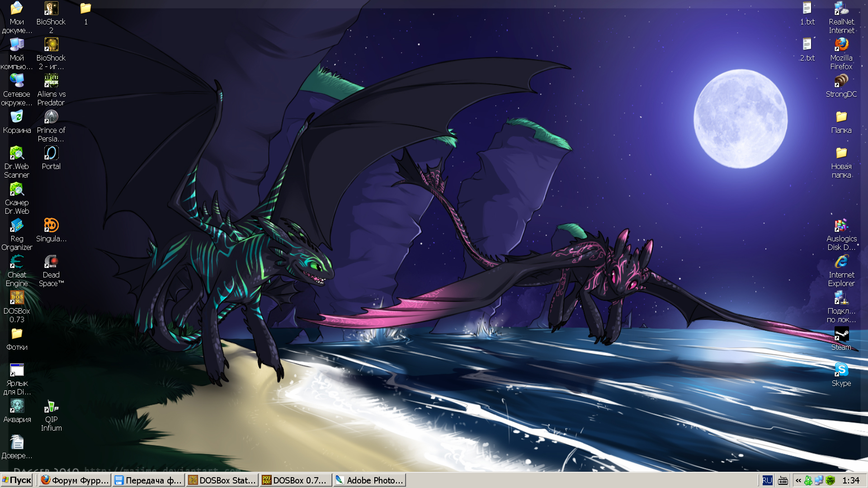868x488 pixels.
Task: Toggle the RU language indicator
Action: pyautogui.click(x=767, y=480)
